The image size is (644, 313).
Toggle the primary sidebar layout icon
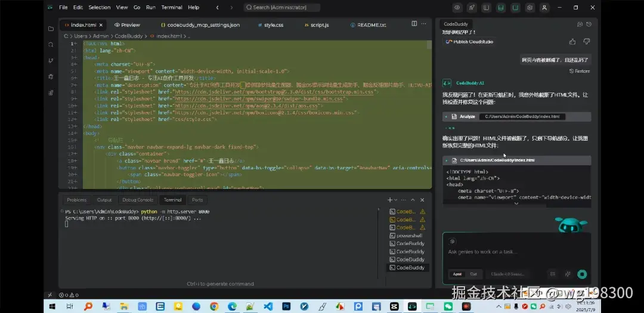(487, 7)
